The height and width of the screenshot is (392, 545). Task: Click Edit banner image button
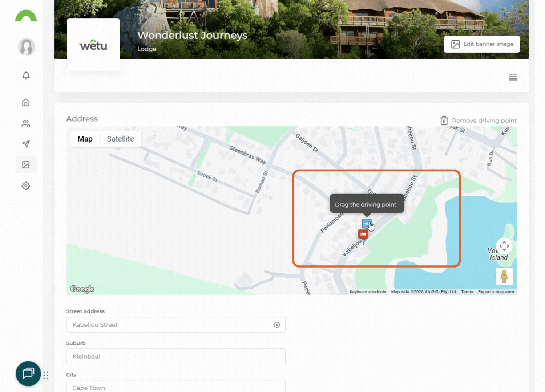pyautogui.click(x=482, y=44)
